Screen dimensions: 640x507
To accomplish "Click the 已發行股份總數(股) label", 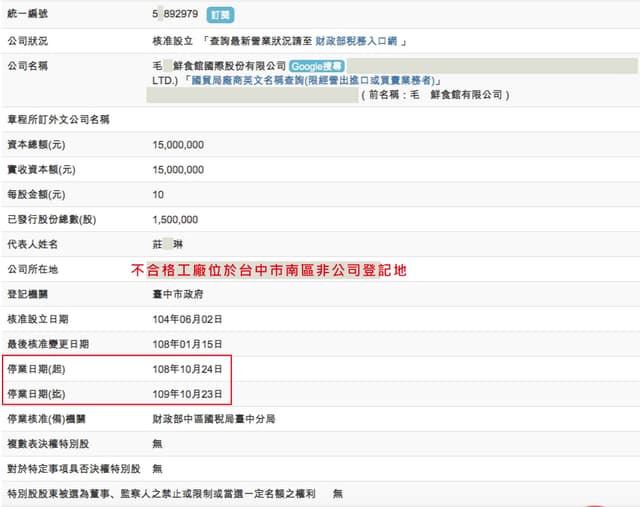I will [x=52, y=219].
